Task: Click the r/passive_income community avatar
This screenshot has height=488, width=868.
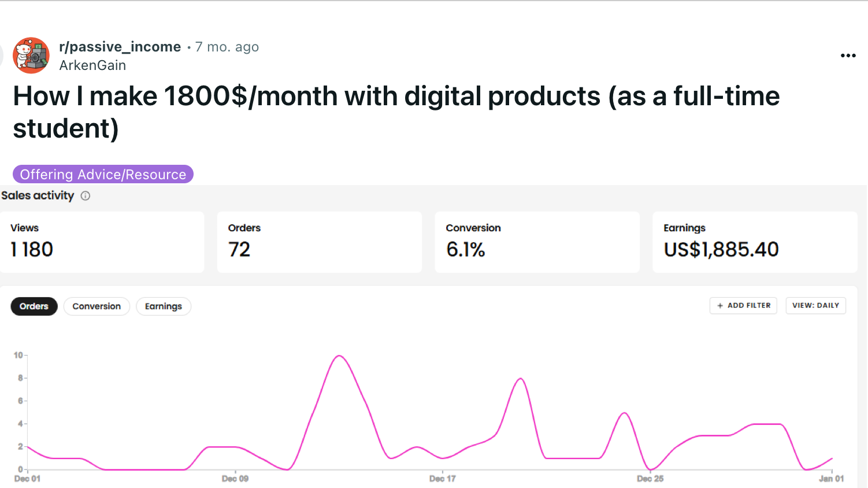Action: pyautogui.click(x=31, y=56)
